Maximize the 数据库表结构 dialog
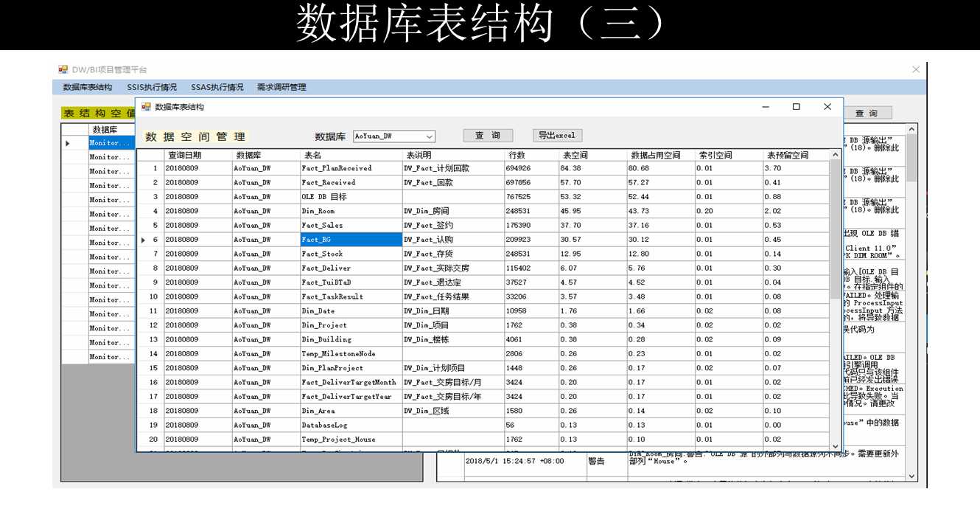 click(x=796, y=107)
